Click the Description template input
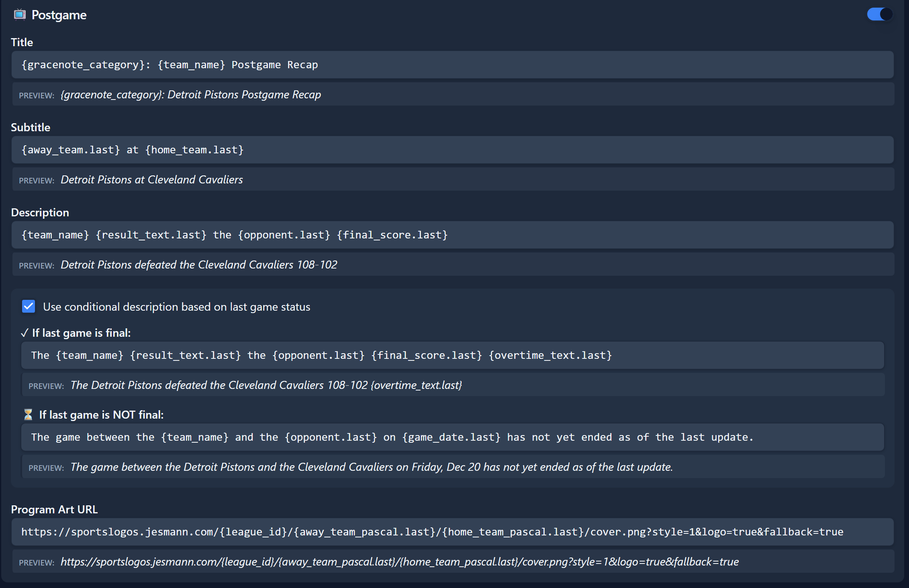Image resolution: width=909 pixels, height=588 pixels. (x=452, y=235)
